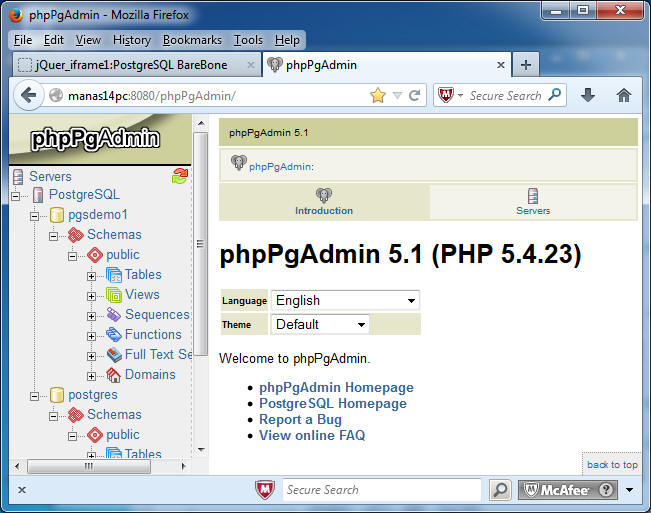Click the elephant icon above Introduction tab
Screen dimensions: 651x513
[x=324, y=195]
